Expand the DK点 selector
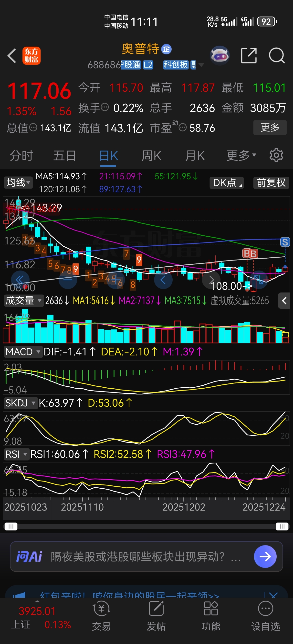This screenshot has width=293, height=644. click(227, 182)
